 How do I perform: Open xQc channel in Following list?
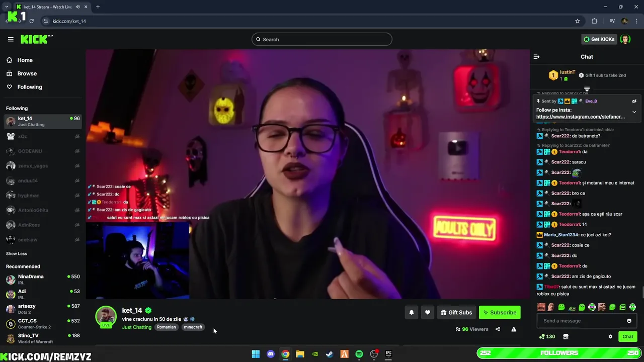42,136
